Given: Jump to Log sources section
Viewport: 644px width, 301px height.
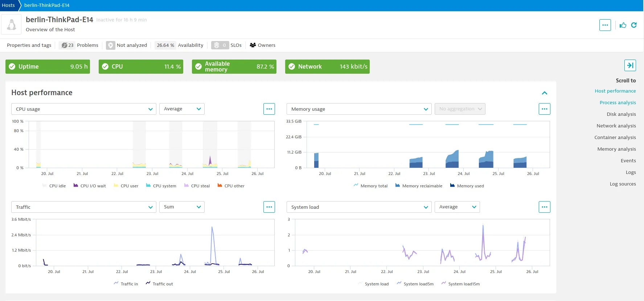Looking at the screenshot, I should tap(623, 184).
